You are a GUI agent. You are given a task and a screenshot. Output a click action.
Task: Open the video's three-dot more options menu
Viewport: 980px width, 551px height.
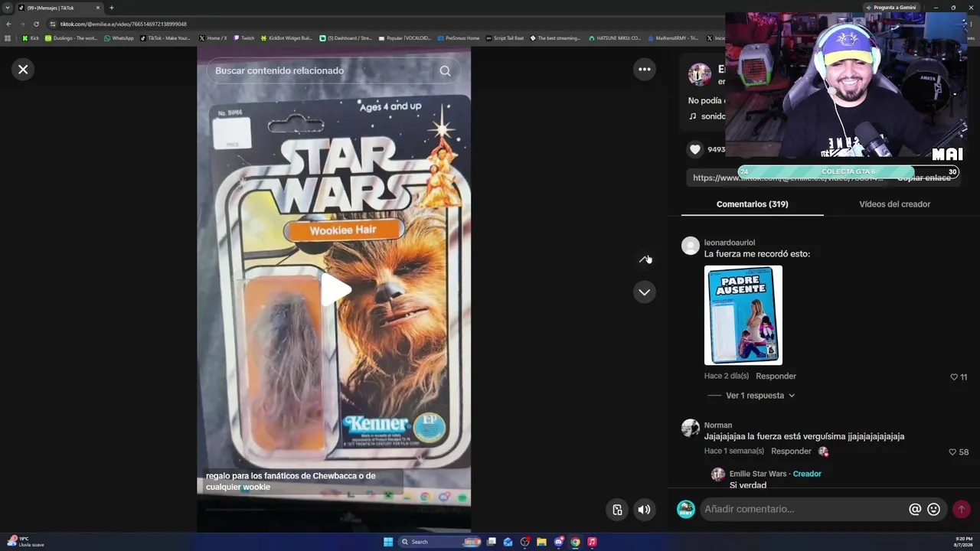click(x=645, y=70)
